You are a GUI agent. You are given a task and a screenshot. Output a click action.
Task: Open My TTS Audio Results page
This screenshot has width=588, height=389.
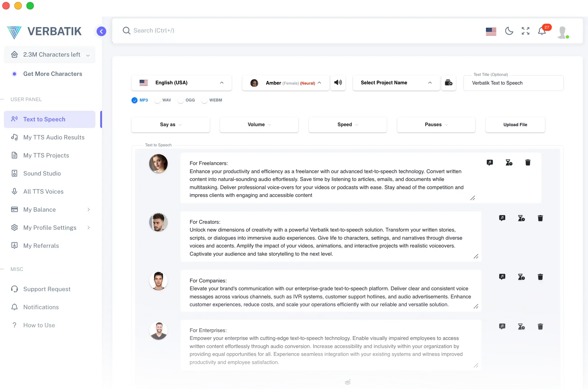coord(54,137)
